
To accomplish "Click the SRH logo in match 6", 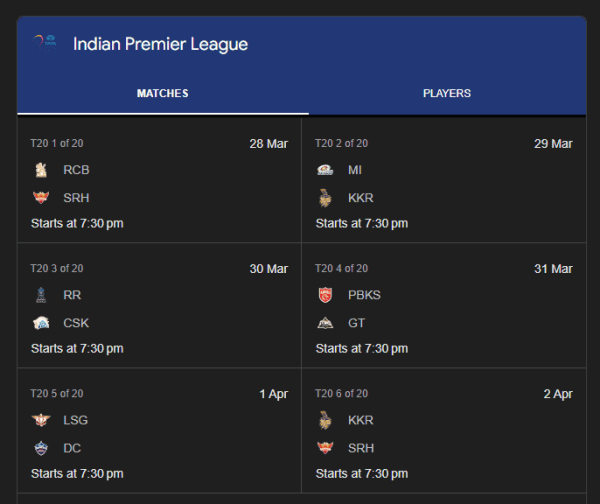I will point(325,448).
